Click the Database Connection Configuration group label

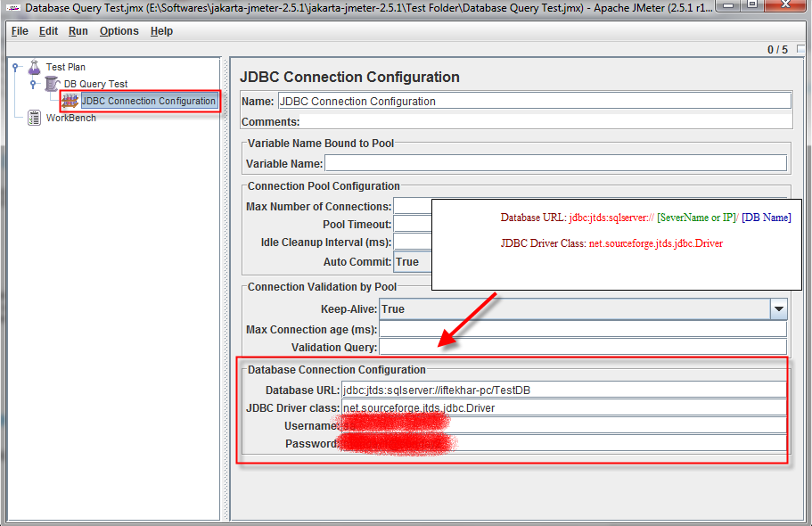337,370
